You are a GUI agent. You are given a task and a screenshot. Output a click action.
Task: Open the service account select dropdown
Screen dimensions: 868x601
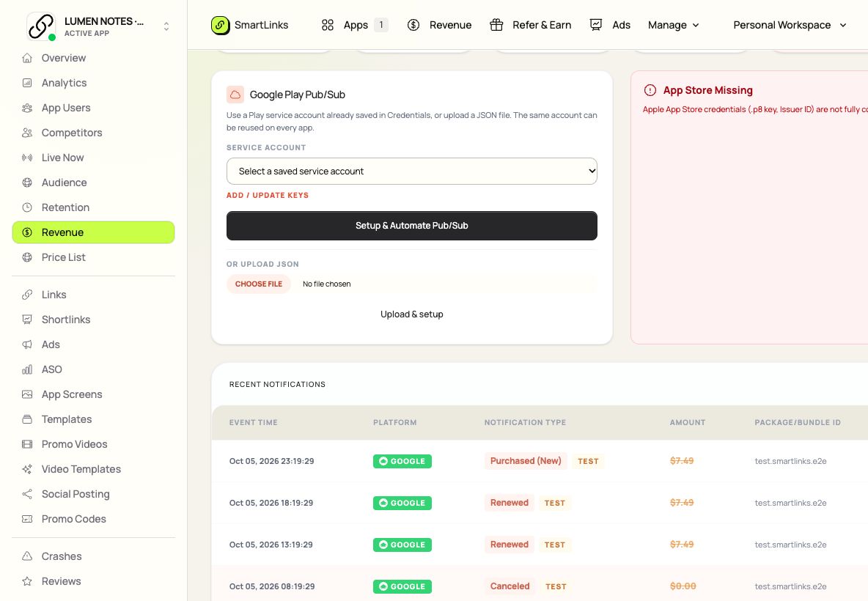pos(412,172)
